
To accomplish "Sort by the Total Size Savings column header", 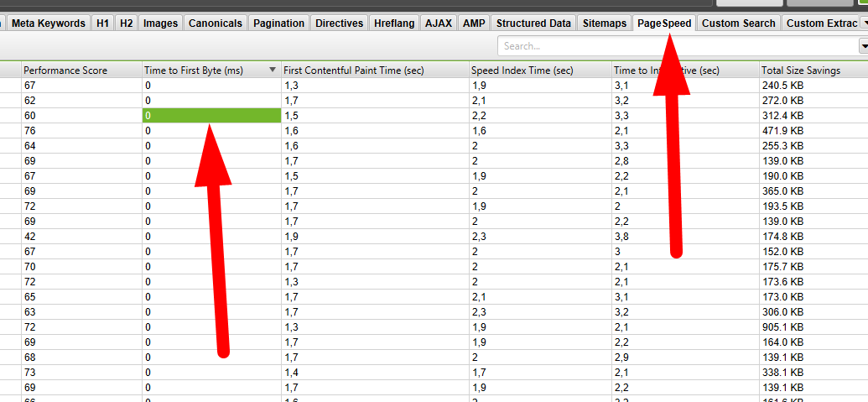I will pyautogui.click(x=813, y=70).
